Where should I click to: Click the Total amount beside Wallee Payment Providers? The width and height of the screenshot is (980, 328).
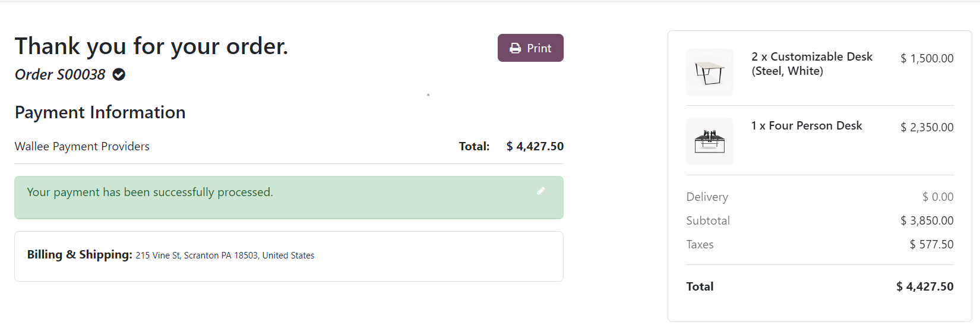[x=535, y=146]
